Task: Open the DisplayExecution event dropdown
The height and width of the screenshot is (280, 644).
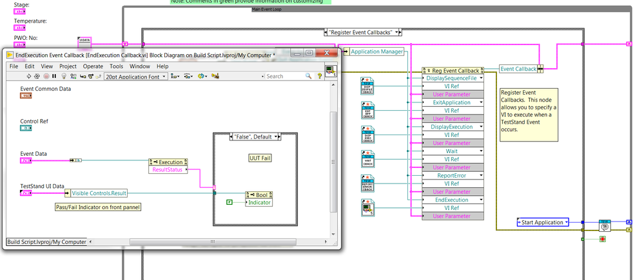Action: [x=480, y=127]
